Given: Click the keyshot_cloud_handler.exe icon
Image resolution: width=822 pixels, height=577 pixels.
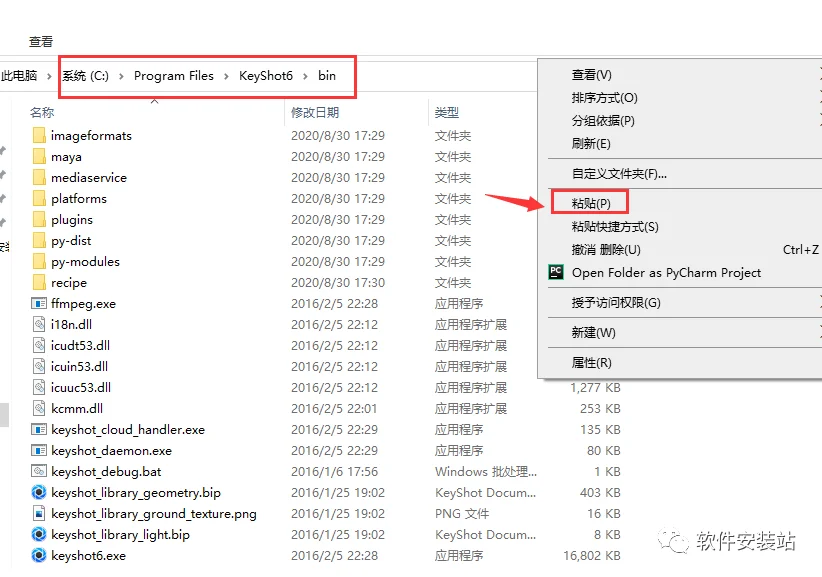Looking at the screenshot, I should tap(39, 430).
